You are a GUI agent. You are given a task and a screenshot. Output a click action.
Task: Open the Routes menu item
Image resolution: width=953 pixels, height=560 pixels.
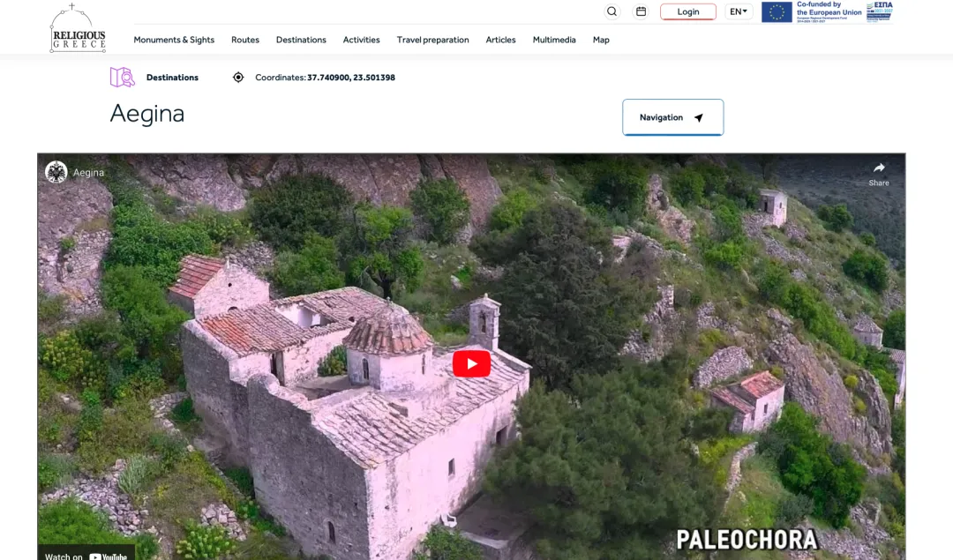pyautogui.click(x=245, y=40)
